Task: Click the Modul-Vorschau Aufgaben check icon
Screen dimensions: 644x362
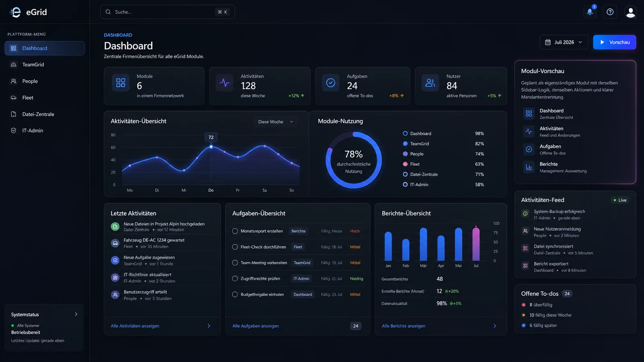Action: [x=529, y=149]
